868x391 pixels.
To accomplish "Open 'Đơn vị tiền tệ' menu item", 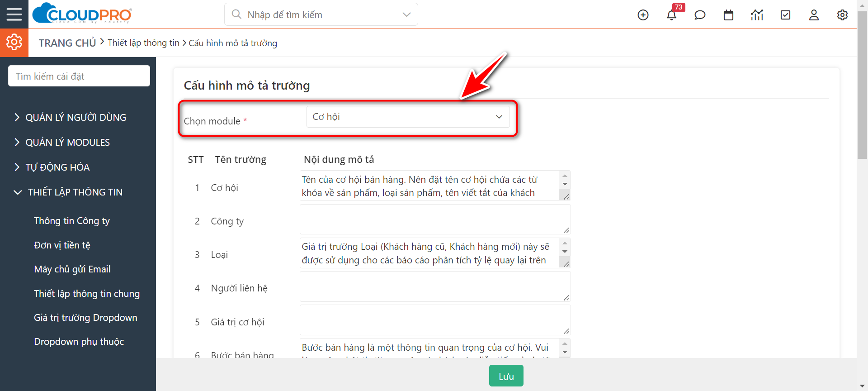I will tap(62, 245).
